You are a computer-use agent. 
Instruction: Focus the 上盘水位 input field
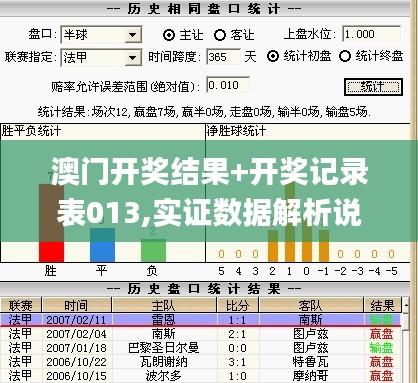point(371,34)
